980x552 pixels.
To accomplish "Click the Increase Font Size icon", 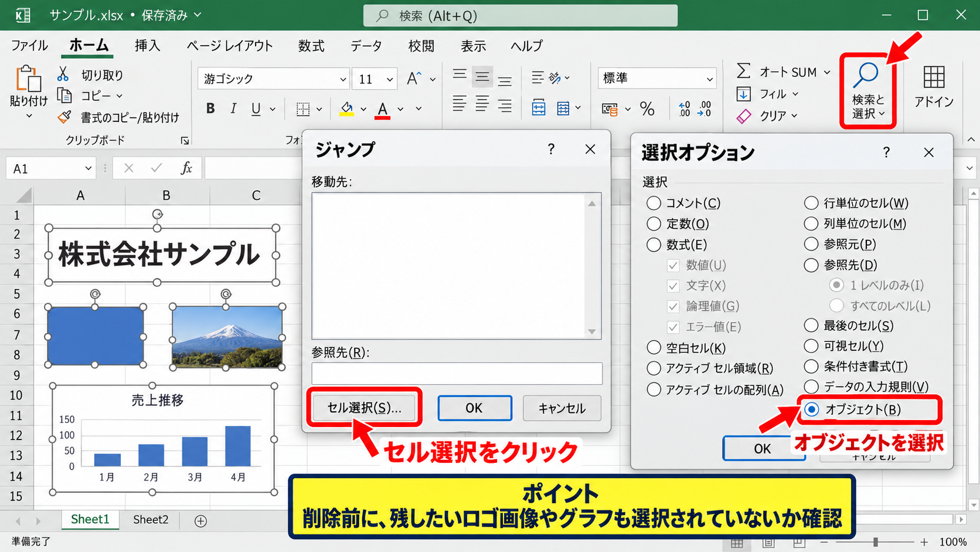I will click(x=414, y=78).
